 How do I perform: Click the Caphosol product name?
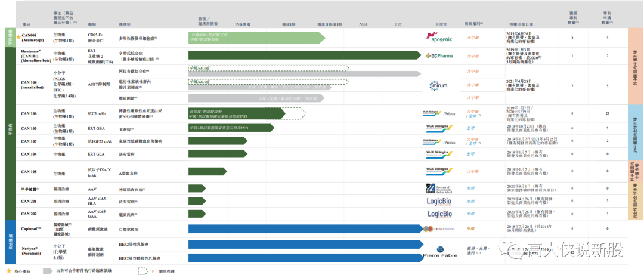[x=32, y=227]
